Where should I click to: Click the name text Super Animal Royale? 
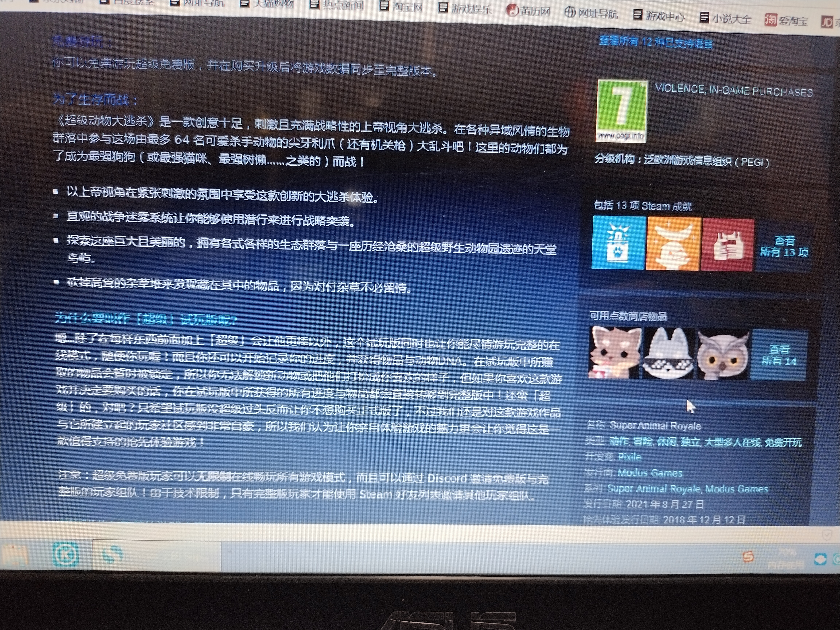(x=655, y=425)
